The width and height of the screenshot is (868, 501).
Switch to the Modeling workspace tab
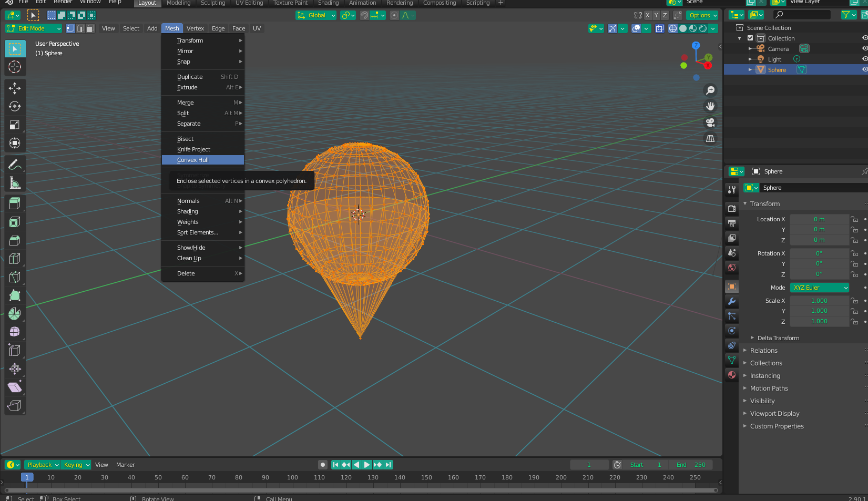pos(178,3)
